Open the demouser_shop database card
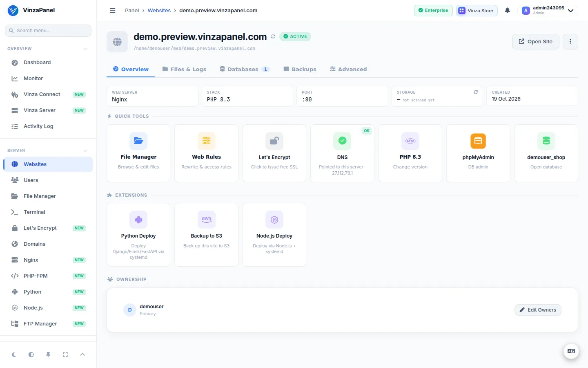This screenshot has width=588, height=368. coord(546,153)
